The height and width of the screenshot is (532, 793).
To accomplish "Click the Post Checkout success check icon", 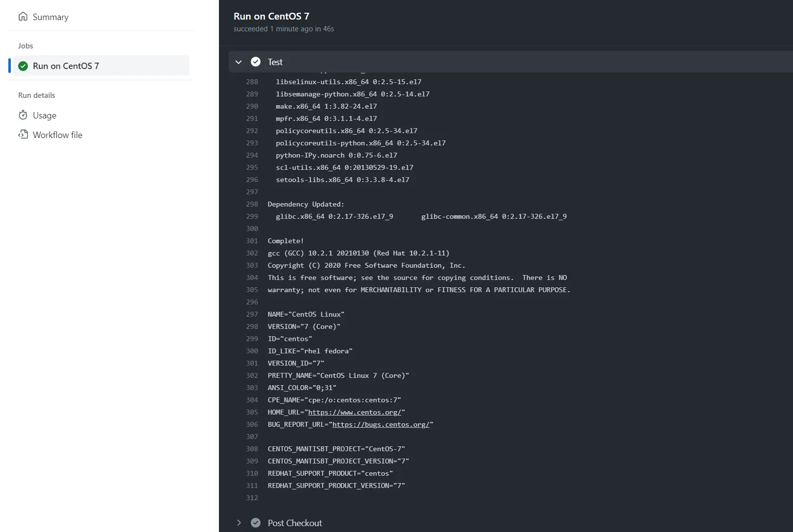I will [256, 523].
